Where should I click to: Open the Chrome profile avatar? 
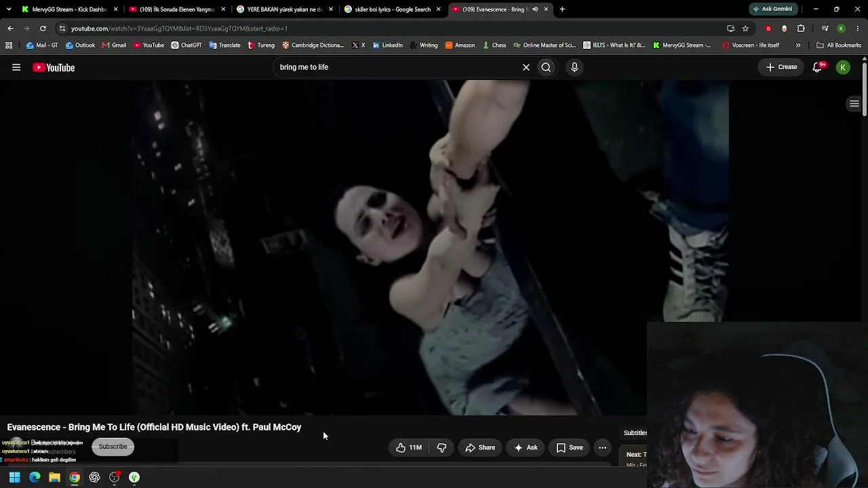841,28
